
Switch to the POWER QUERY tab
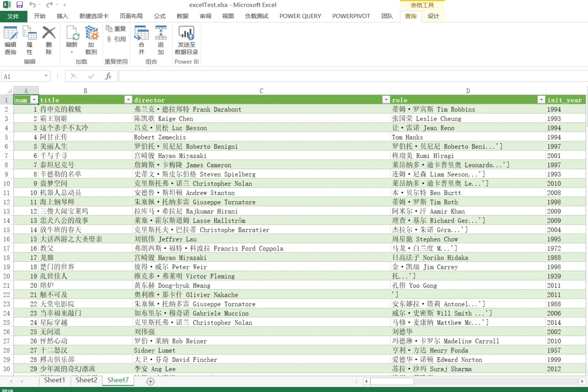coord(300,16)
